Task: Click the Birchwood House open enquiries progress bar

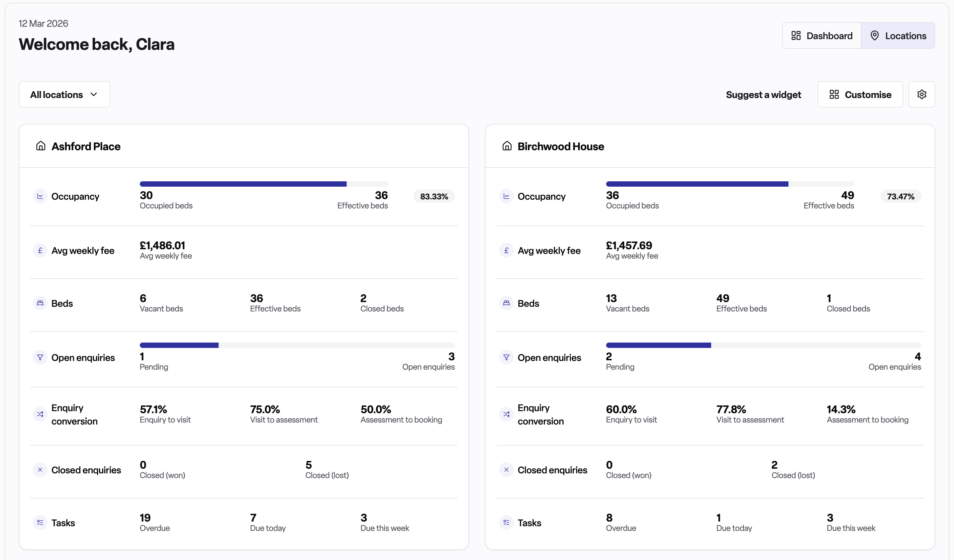Action: pyautogui.click(x=764, y=345)
